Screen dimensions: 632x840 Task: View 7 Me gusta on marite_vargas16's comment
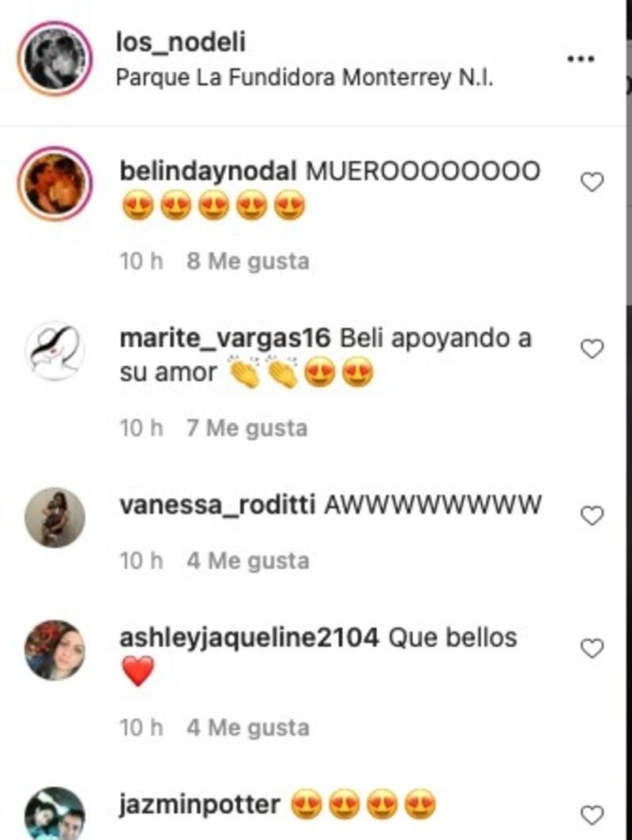[x=247, y=428]
